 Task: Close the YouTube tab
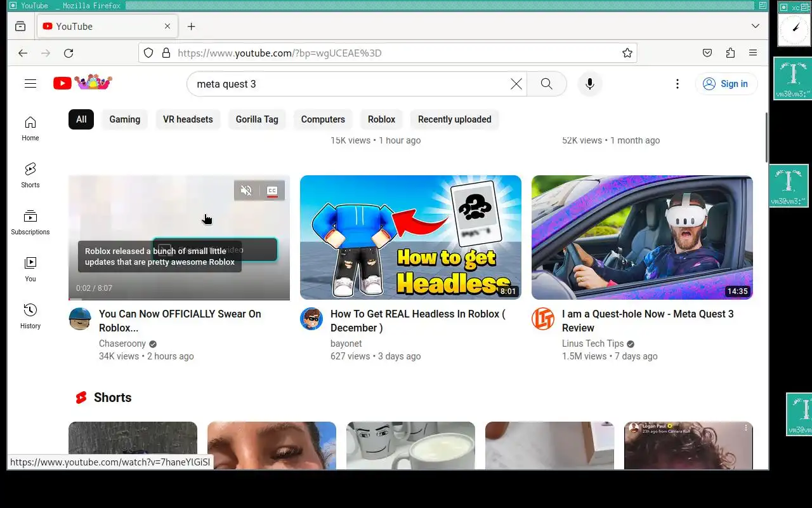point(167,26)
